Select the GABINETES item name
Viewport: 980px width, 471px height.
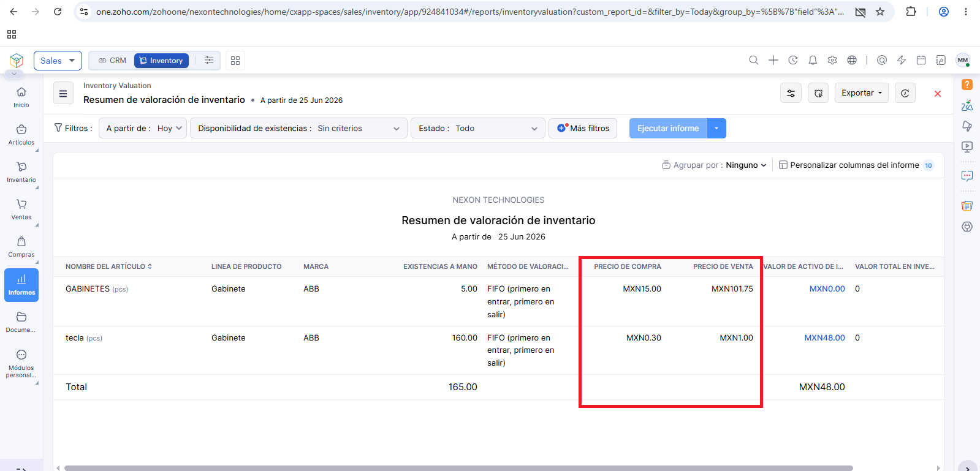(88, 289)
